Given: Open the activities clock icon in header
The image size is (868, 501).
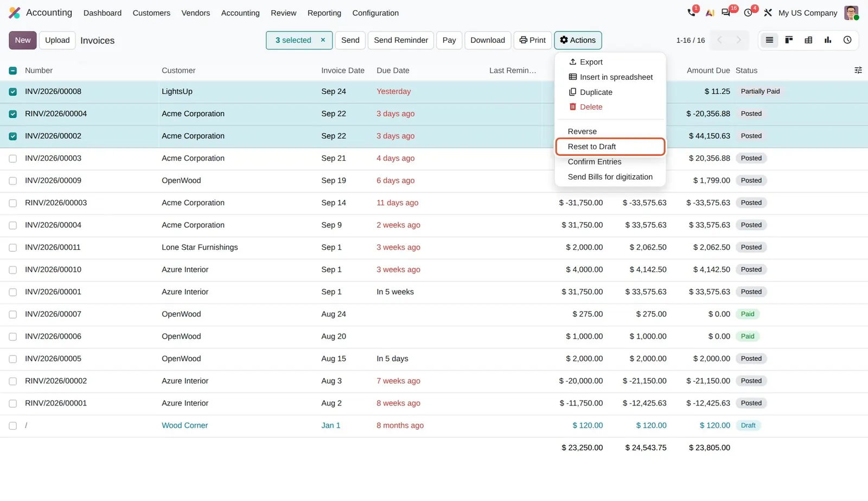Looking at the screenshot, I should pyautogui.click(x=748, y=12).
